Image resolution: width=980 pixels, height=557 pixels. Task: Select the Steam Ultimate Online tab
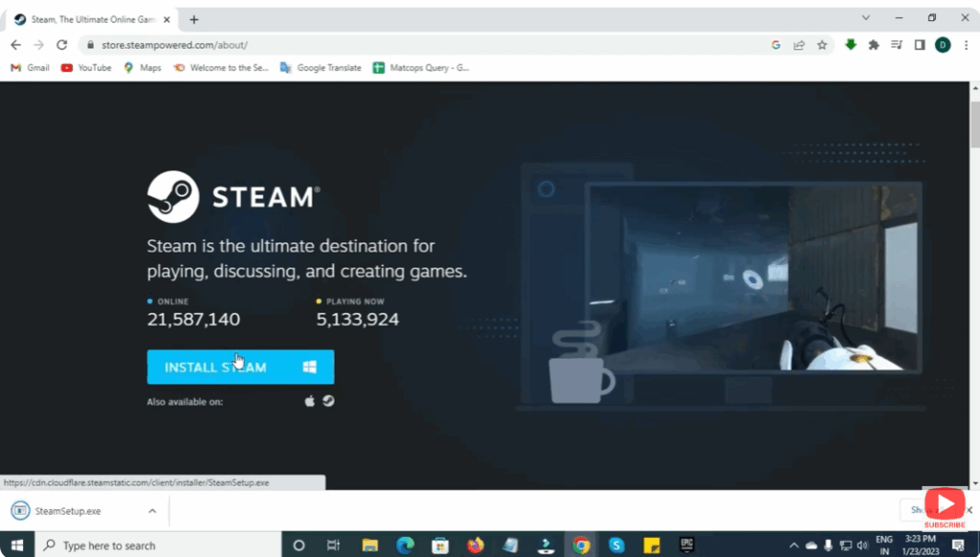(x=91, y=17)
